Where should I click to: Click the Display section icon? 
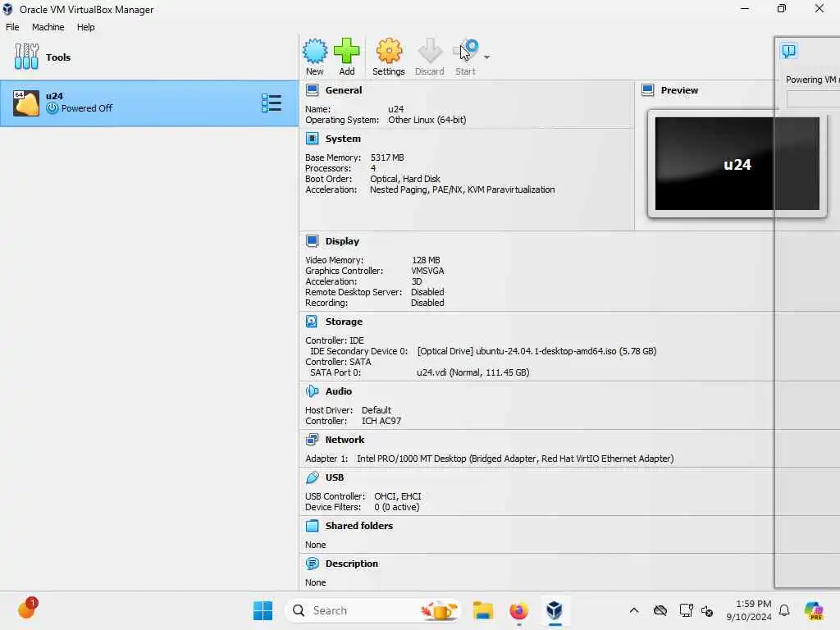313,241
